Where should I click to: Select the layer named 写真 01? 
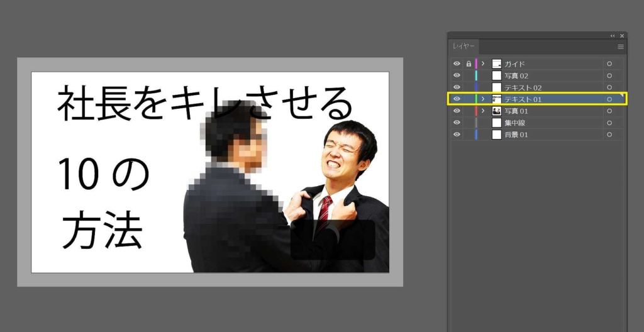point(516,111)
